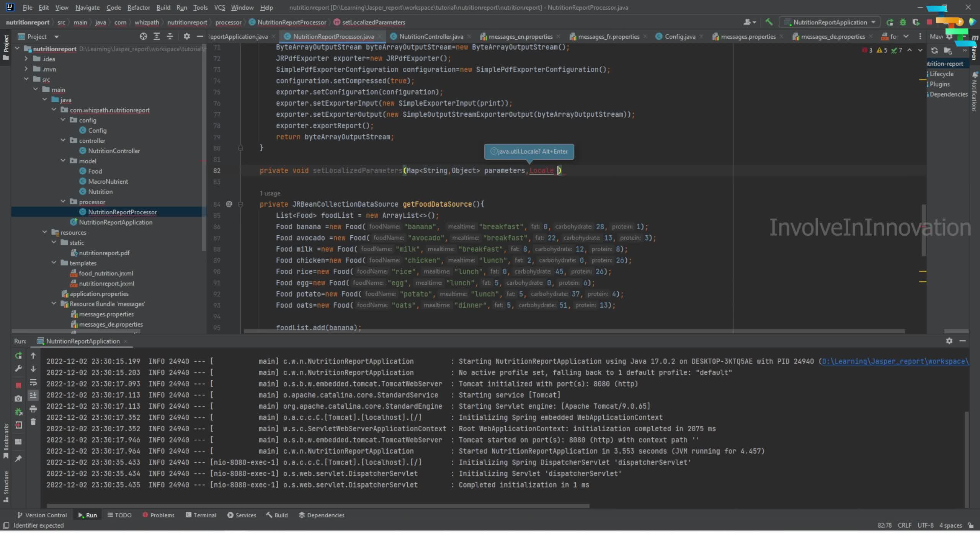This screenshot has width=980, height=551.
Task: Jump up the stack trace arrow
Action: pos(33,355)
